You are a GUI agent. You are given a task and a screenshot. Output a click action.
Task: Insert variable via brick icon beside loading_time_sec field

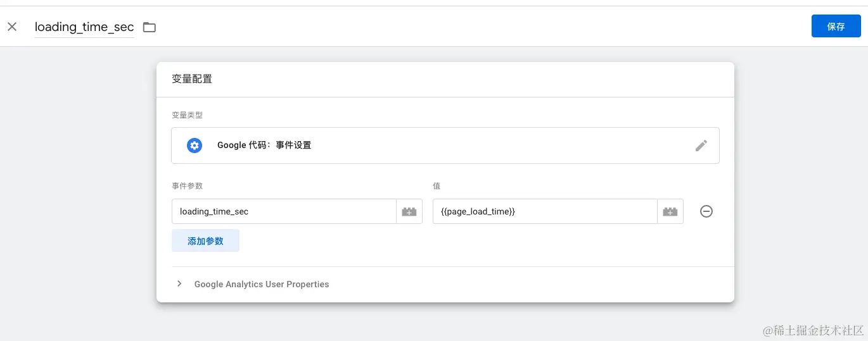(409, 211)
